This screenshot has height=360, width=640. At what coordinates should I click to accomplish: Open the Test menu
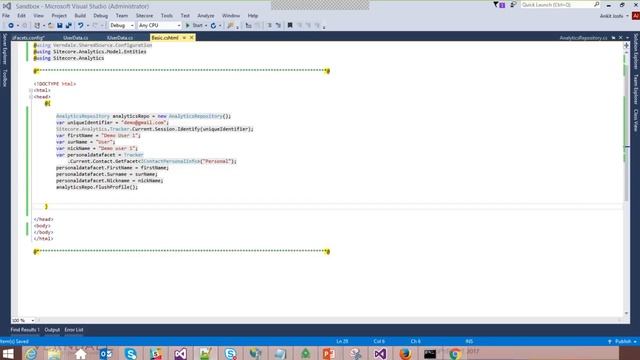tap(185, 16)
